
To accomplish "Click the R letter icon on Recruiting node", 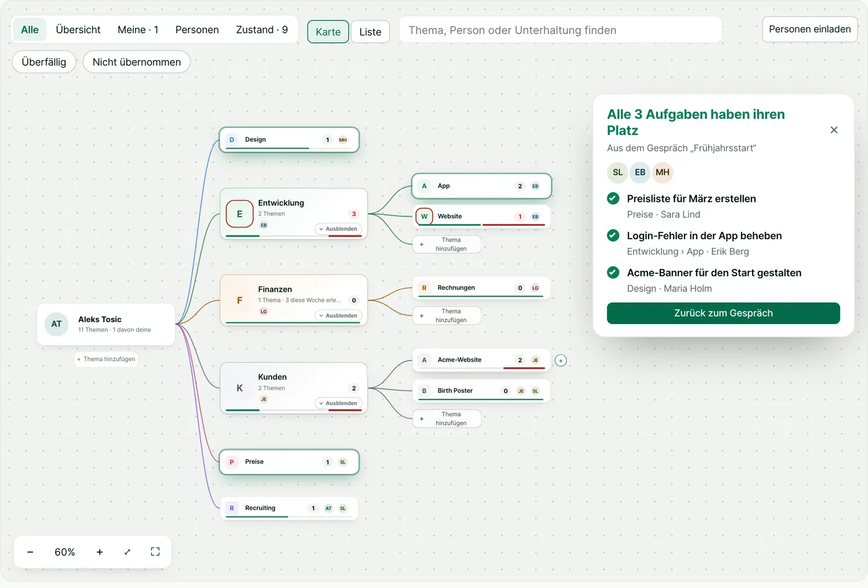I will tap(232, 508).
